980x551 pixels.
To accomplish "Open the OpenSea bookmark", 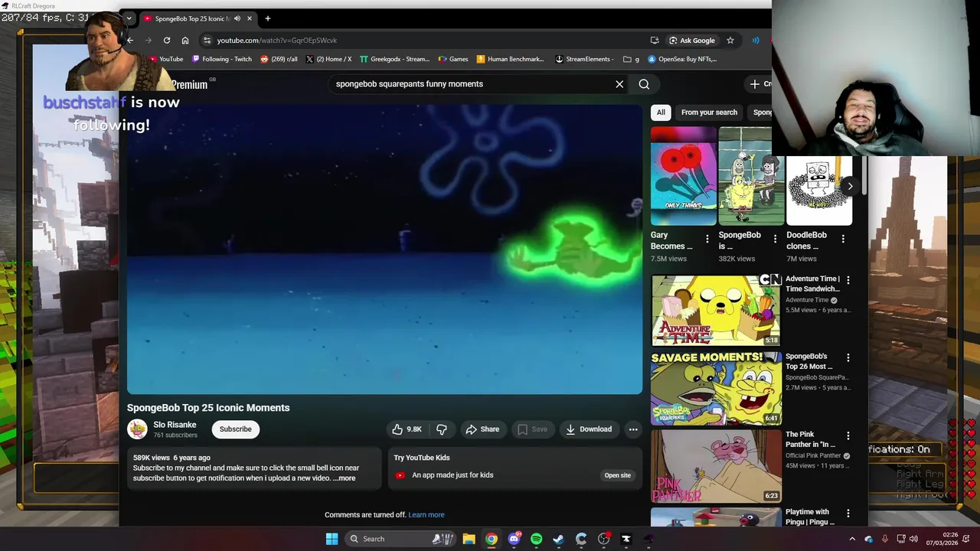I will 682,59.
